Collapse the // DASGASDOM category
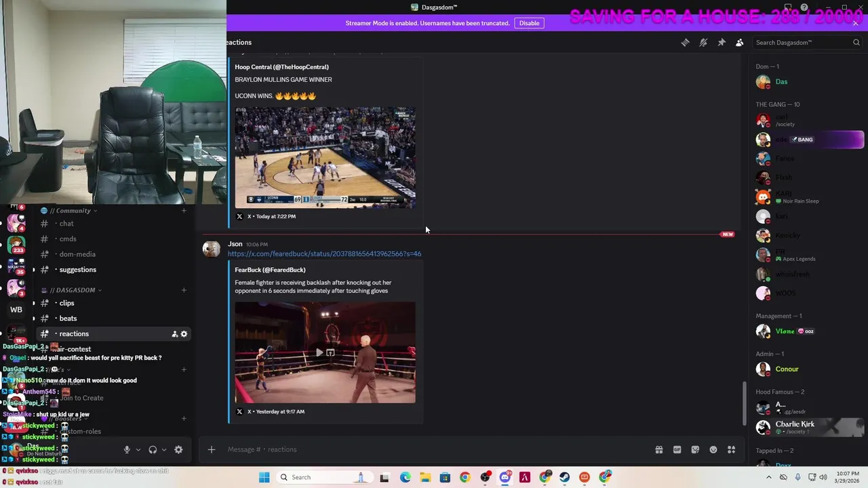 click(x=75, y=290)
